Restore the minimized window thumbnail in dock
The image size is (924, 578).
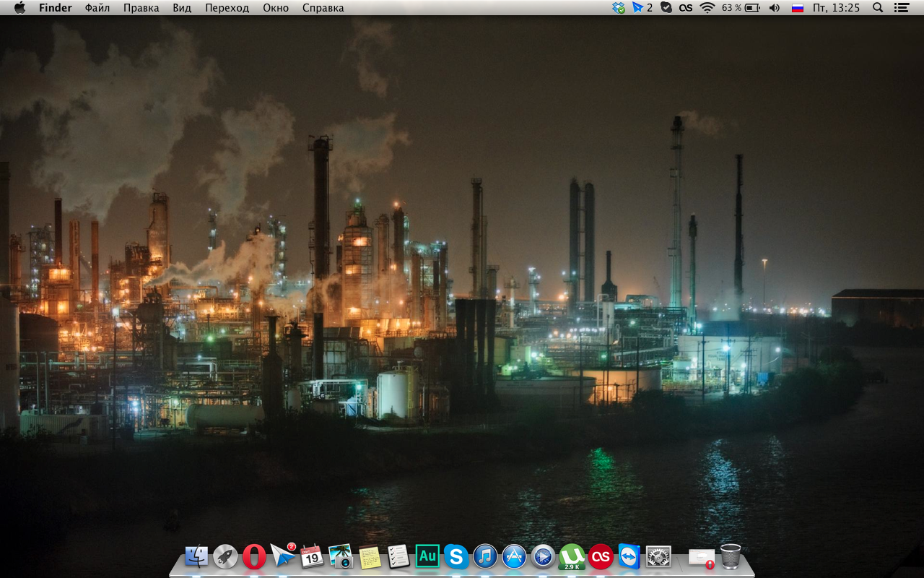pyautogui.click(x=701, y=557)
